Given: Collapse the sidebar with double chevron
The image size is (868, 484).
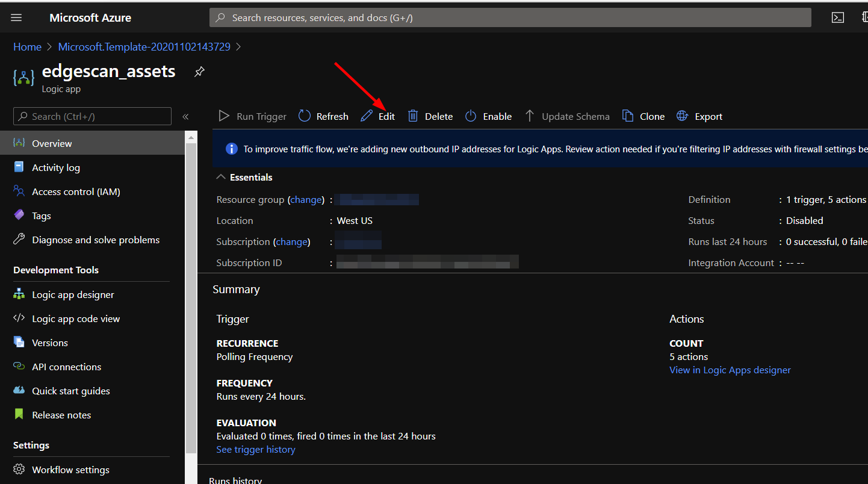Looking at the screenshot, I should (186, 117).
